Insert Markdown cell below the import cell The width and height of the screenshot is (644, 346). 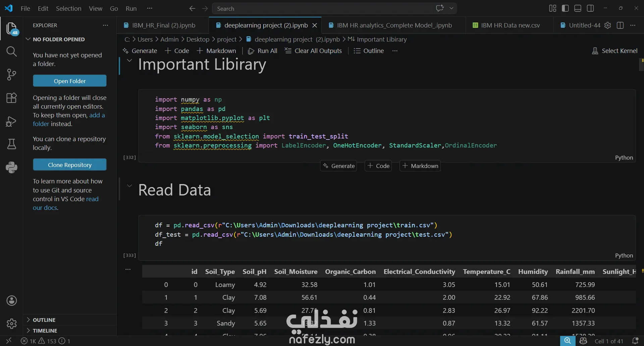(420, 166)
